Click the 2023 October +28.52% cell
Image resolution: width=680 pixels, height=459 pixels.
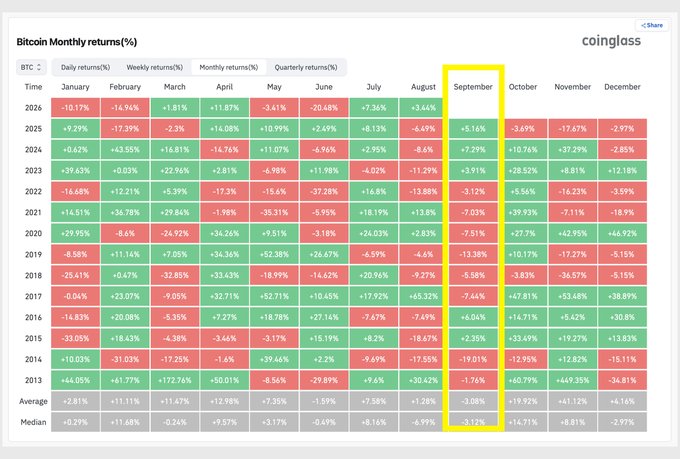pos(523,170)
